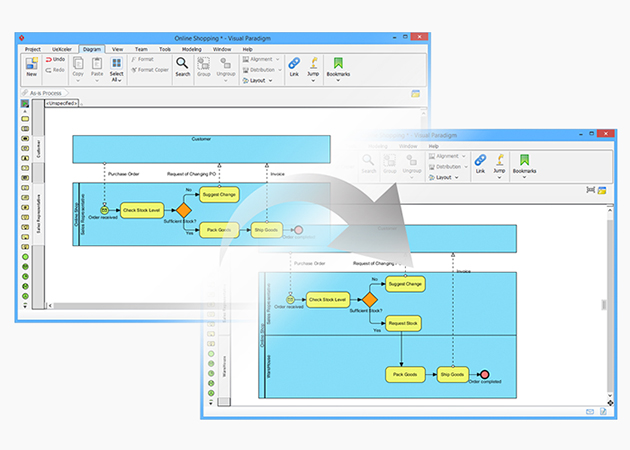Select Check Stock Level task in front window

327,300
